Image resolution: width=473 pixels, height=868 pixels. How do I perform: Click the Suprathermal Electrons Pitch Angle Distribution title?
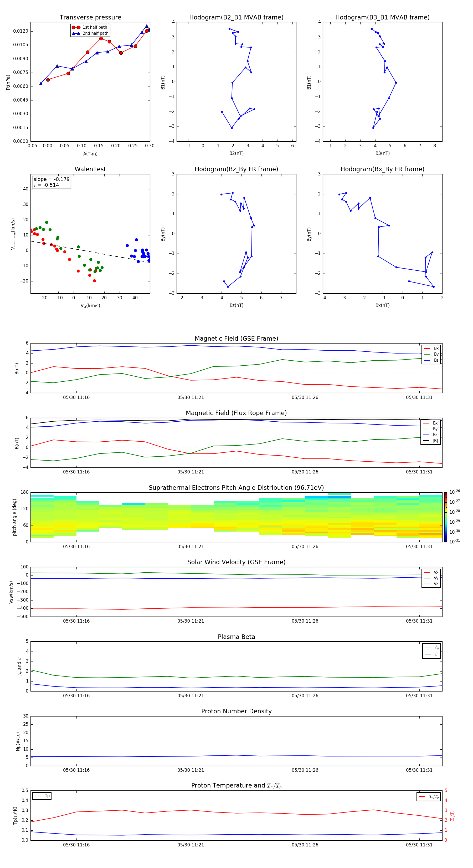[236, 488]
